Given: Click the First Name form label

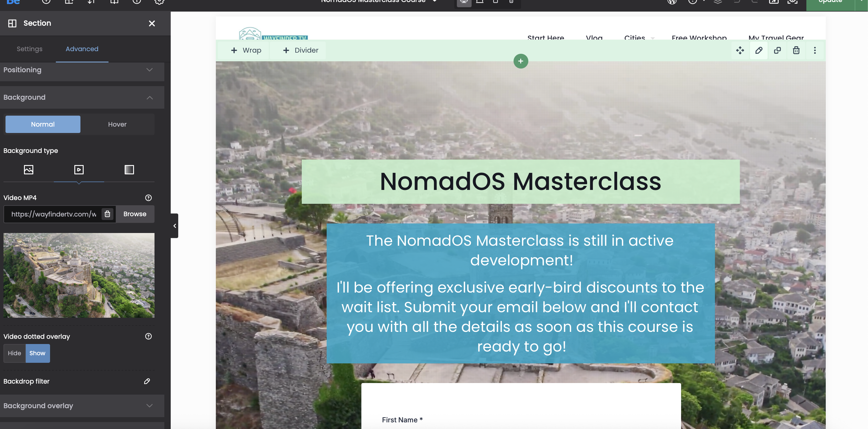Looking at the screenshot, I should pos(402,420).
